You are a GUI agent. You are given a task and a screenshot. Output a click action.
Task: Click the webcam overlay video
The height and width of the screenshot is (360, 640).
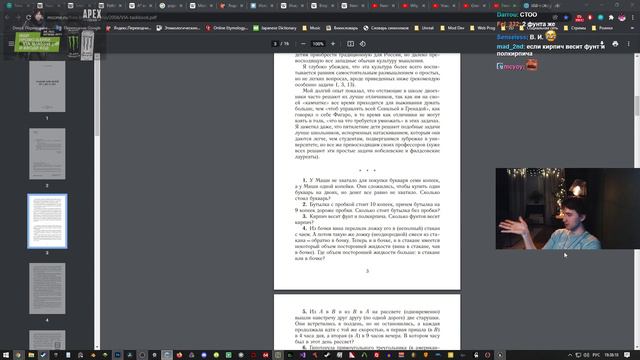(x=568, y=209)
